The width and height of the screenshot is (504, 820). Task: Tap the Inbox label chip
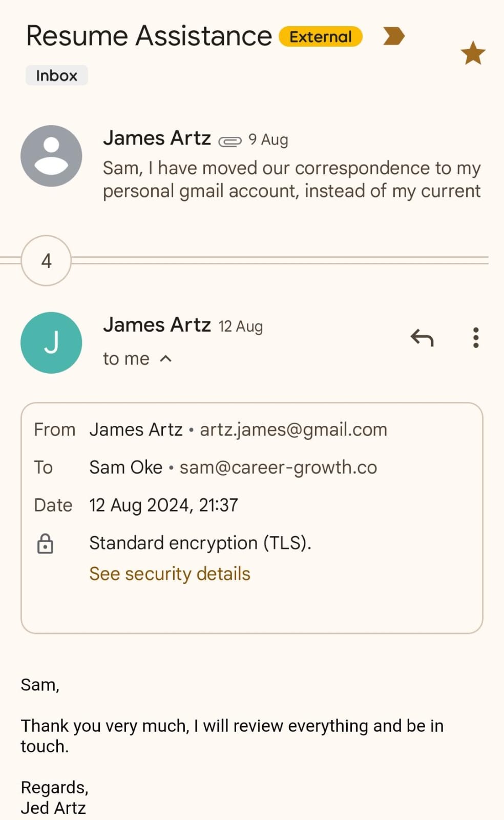click(56, 76)
